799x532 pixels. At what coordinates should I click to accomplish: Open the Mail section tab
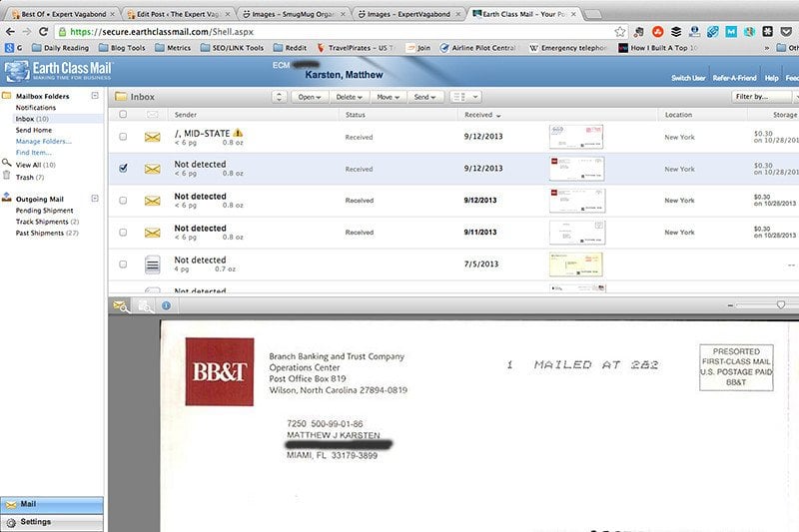pos(52,504)
